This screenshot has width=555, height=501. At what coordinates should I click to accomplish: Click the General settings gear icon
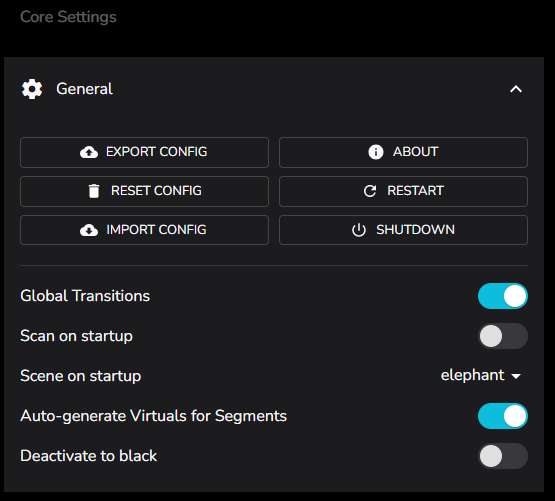click(x=32, y=89)
